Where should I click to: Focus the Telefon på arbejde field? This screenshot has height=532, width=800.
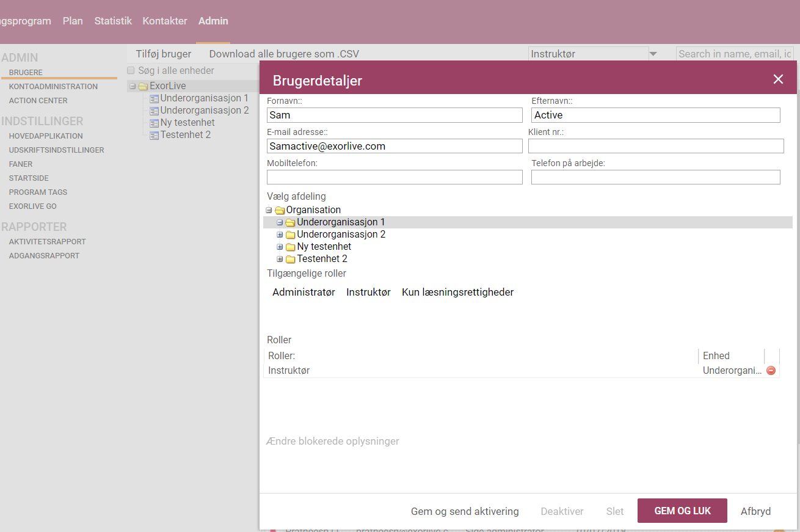[656, 177]
